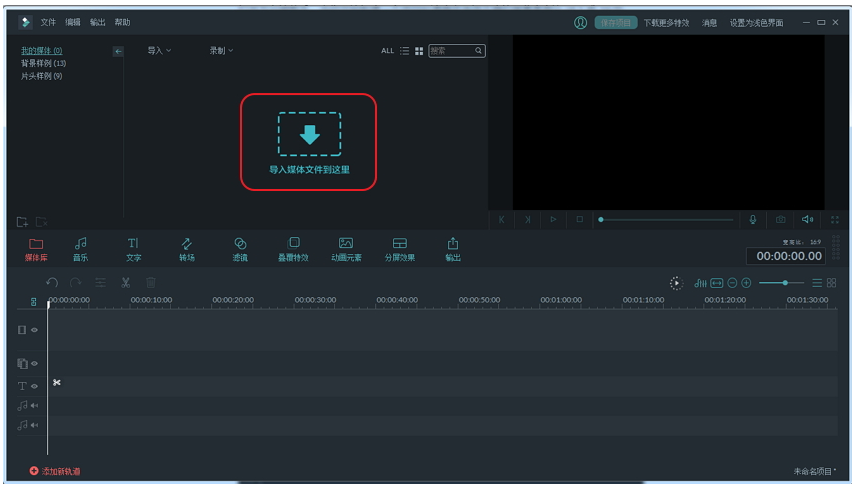Click the scissors split icon in toolbar
Screen dimensions: 852x488
point(126,282)
